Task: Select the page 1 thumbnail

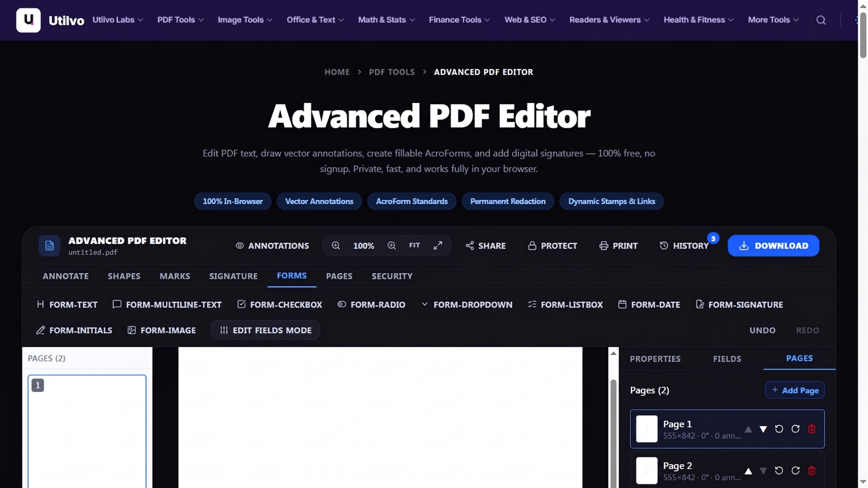Action: point(87,431)
